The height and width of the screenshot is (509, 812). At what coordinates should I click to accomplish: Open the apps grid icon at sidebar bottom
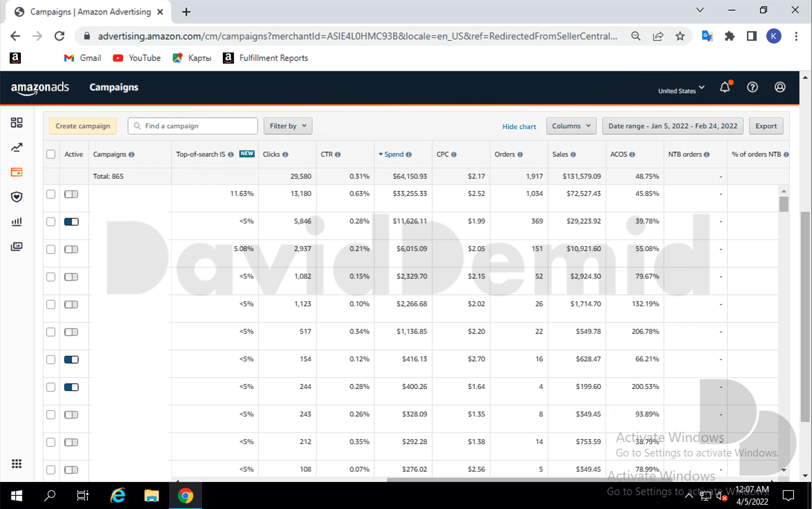(x=17, y=464)
